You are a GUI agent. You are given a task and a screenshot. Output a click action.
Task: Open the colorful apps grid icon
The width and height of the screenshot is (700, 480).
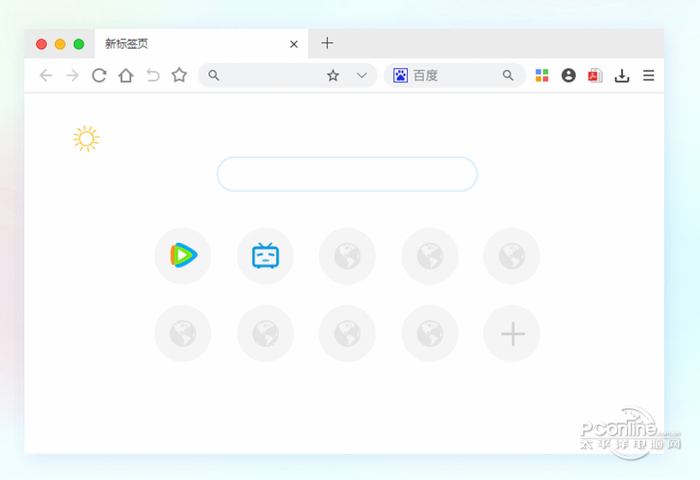click(x=542, y=75)
